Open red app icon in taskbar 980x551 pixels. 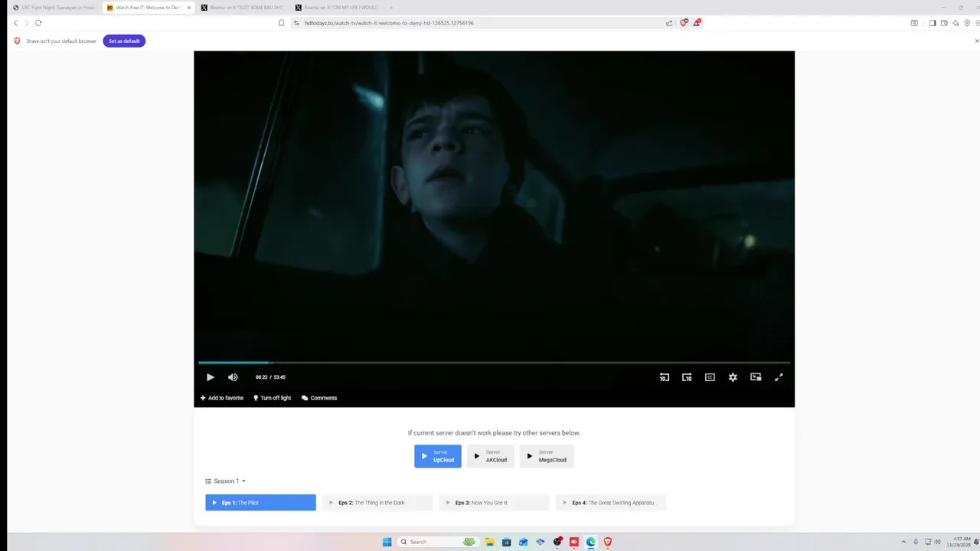coord(574,542)
